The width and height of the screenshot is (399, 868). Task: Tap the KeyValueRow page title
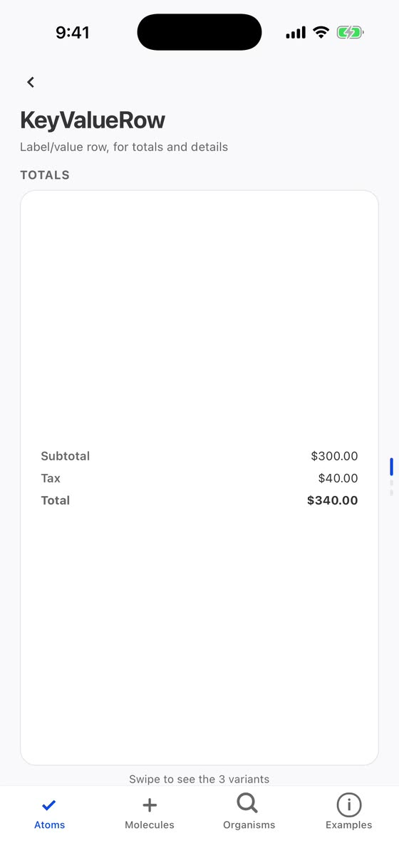93,120
